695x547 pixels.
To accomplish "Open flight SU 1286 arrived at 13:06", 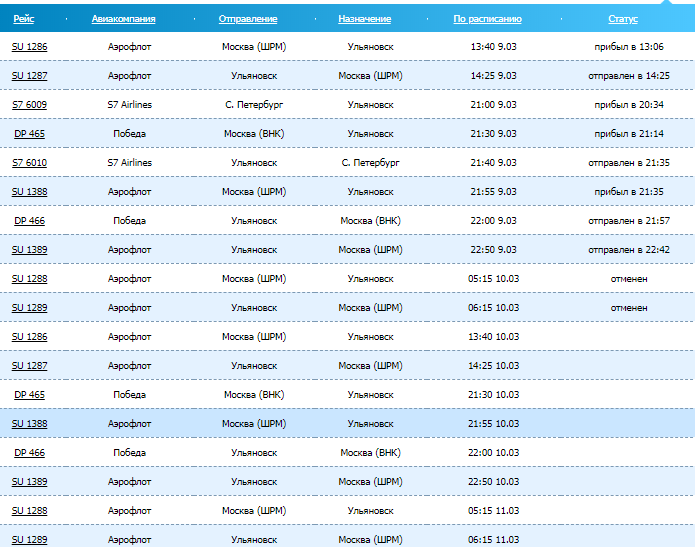I will point(29,46).
